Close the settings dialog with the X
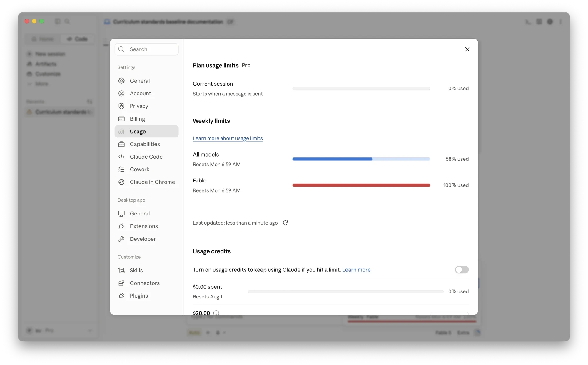Viewport: 588px width, 365px height. pyautogui.click(x=467, y=49)
